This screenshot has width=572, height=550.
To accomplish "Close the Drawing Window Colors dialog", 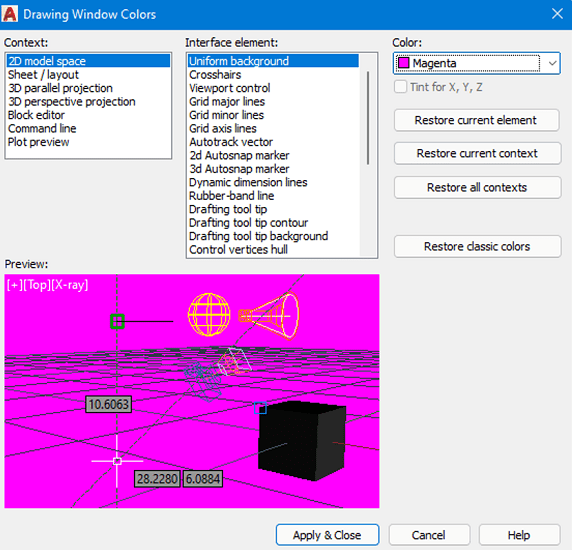I will [x=557, y=14].
